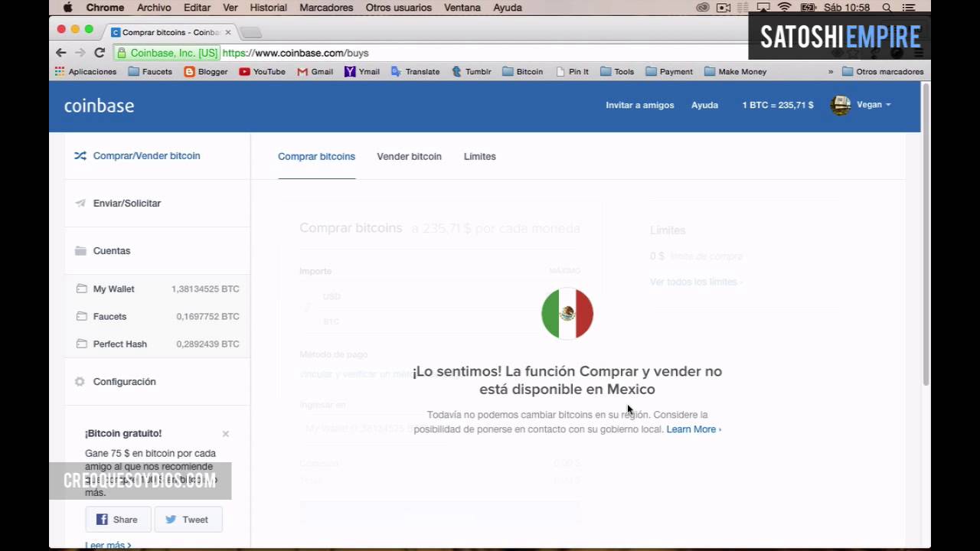Click the Vegan profile avatar
The width and height of the screenshot is (980, 551).
click(x=841, y=105)
